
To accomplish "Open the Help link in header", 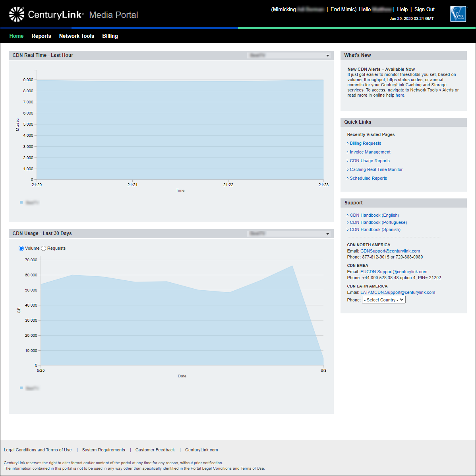I will (x=402, y=10).
